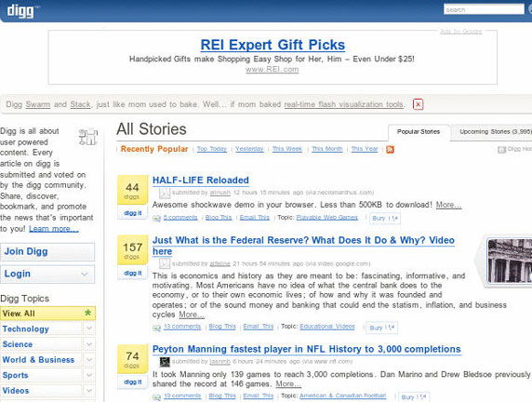The height and width of the screenshot is (402, 532).
Task: Click 157 diggs count box
Action: point(133,250)
